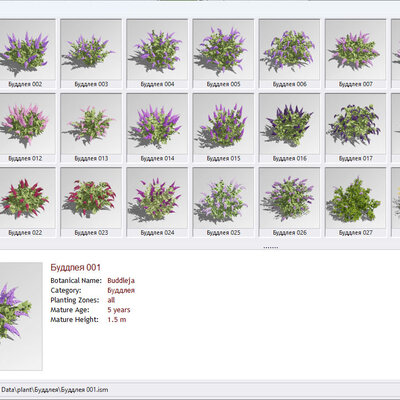
Task: Select the Буддлея 006 plant thumbnail
Action: point(289,53)
